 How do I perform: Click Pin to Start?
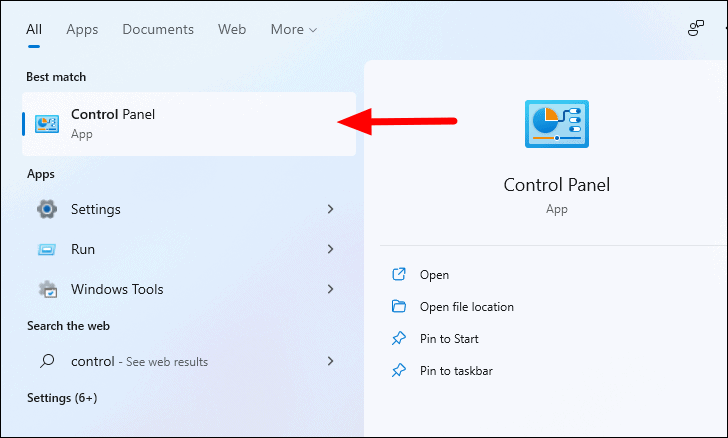coord(449,339)
